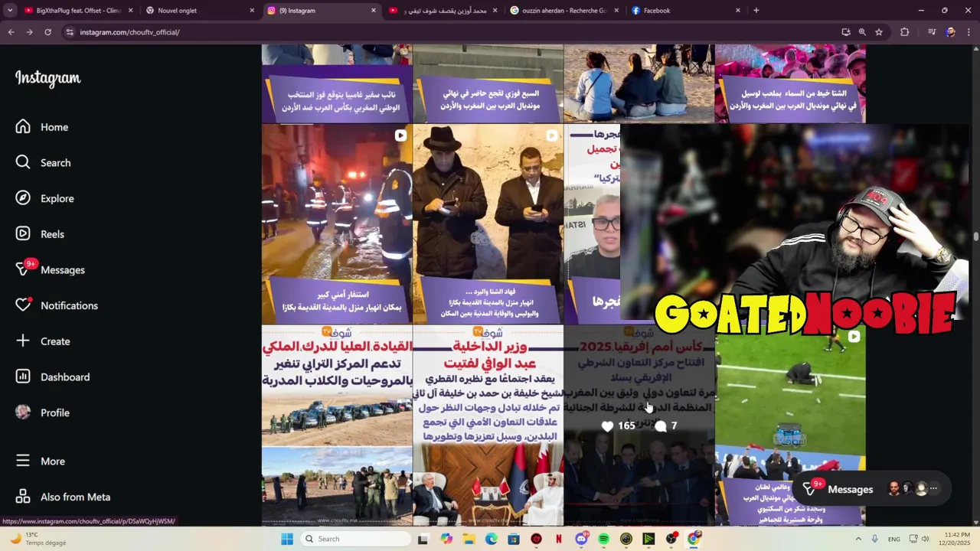This screenshot has width=980, height=551.
Task: Open Reels in the sidebar
Action: click(41, 234)
